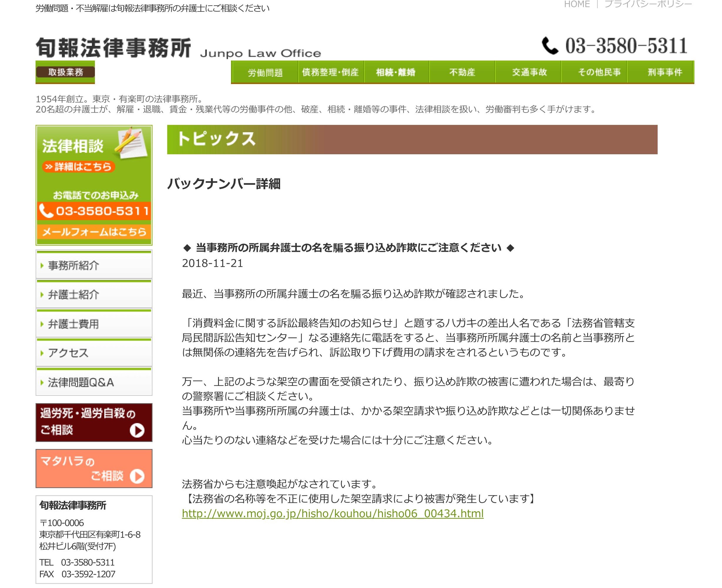
Task: Click the play arrow on 過労死・過労自殺 banner
Action: point(137,430)
